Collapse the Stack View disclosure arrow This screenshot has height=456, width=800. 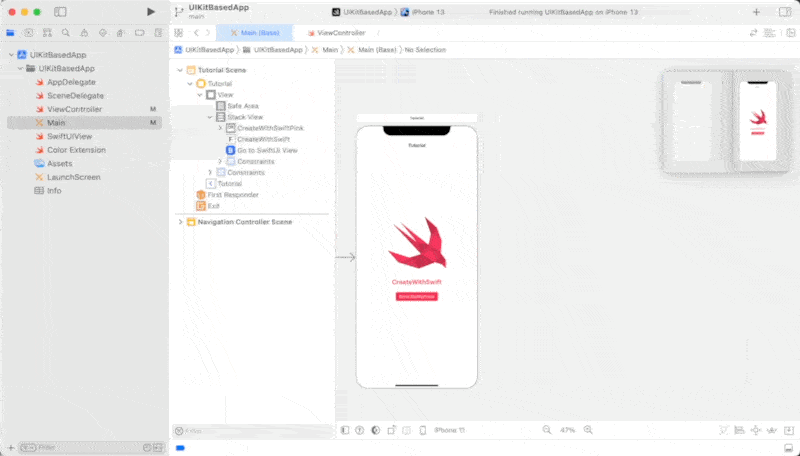coord(210,117)
